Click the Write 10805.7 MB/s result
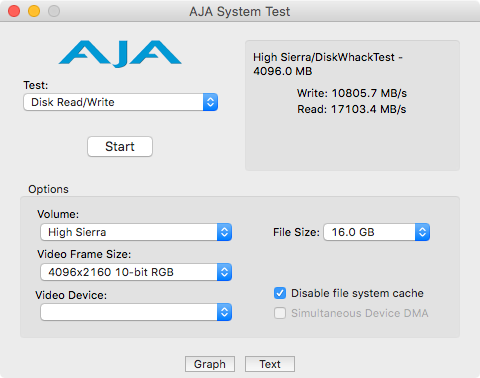 [x=352, y=93]
